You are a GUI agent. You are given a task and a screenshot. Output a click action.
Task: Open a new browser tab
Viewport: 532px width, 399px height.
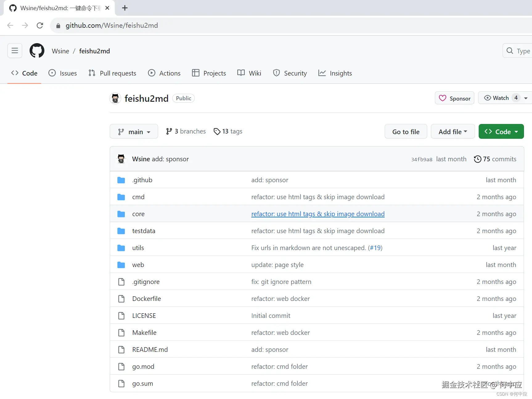coord(125,8)
